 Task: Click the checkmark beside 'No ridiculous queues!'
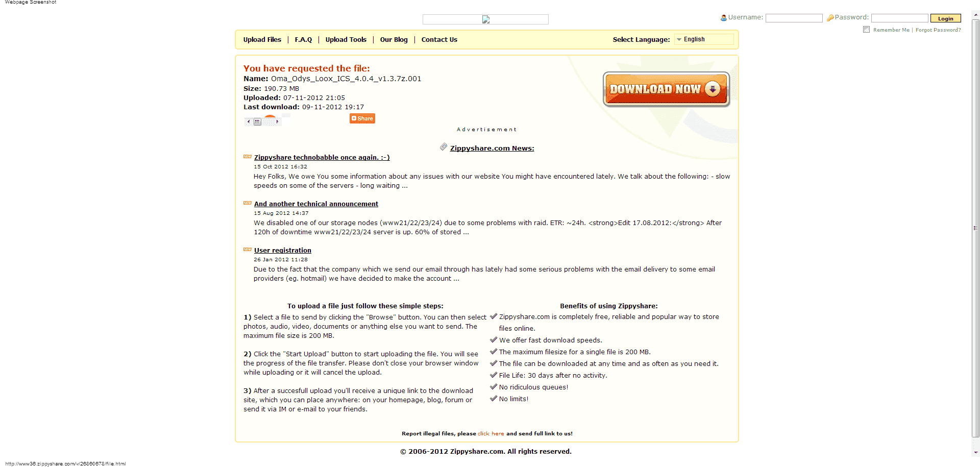(494, 386)
